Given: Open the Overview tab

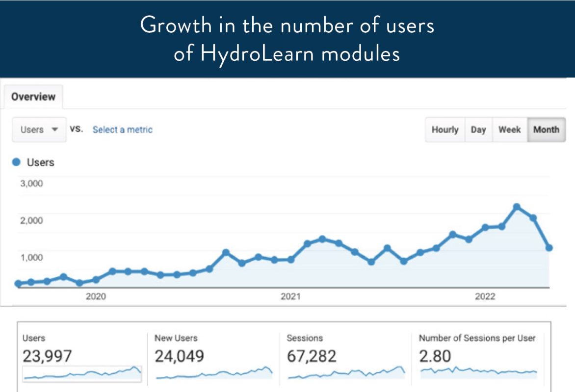Looking at the screenshot, I should point(33,97).
